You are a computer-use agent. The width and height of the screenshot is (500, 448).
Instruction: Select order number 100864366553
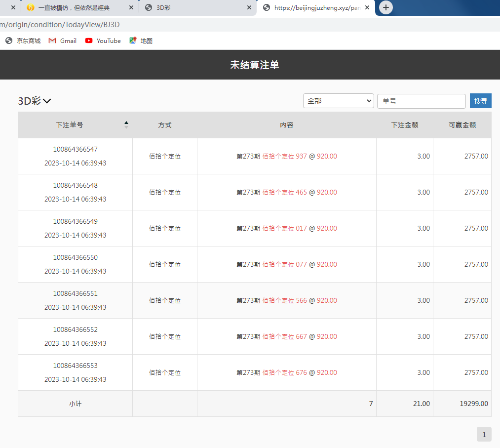75,366
